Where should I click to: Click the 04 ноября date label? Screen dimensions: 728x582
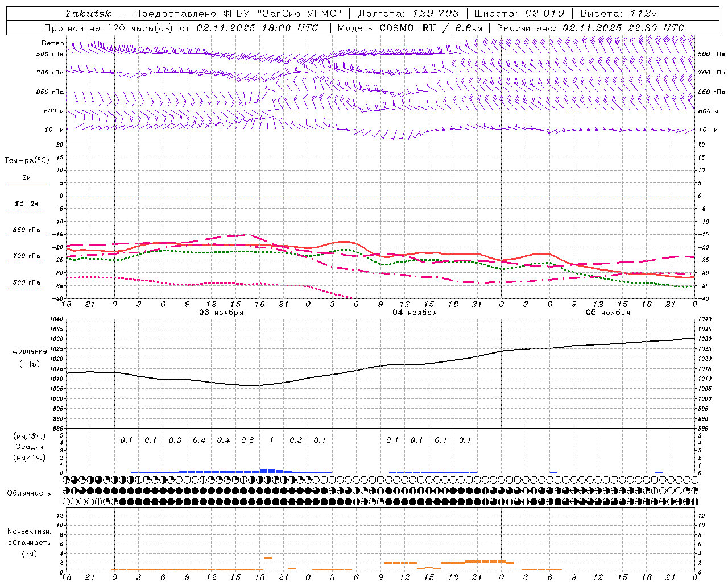pyautogui.click(x=415, y=313)
